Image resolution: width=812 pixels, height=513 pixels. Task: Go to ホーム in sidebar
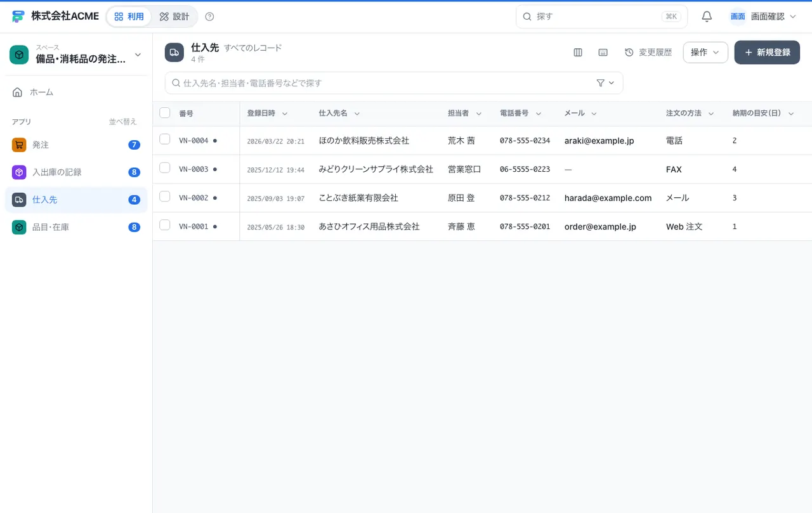76,92
